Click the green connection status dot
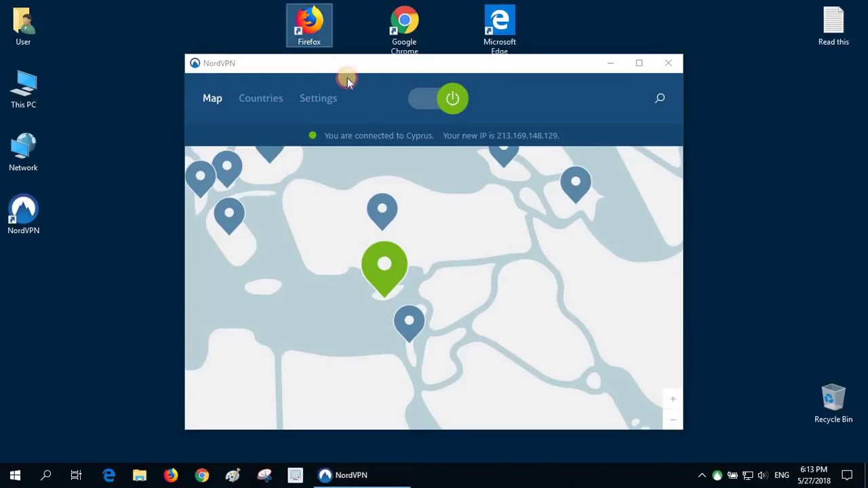868x488 pixels. [x=313, y=136]
